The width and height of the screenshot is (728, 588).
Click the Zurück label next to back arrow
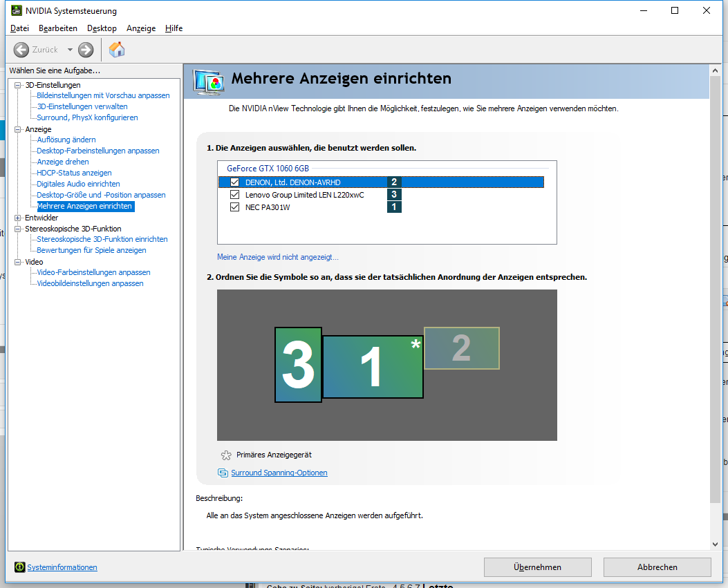click(x=45, y=50)
